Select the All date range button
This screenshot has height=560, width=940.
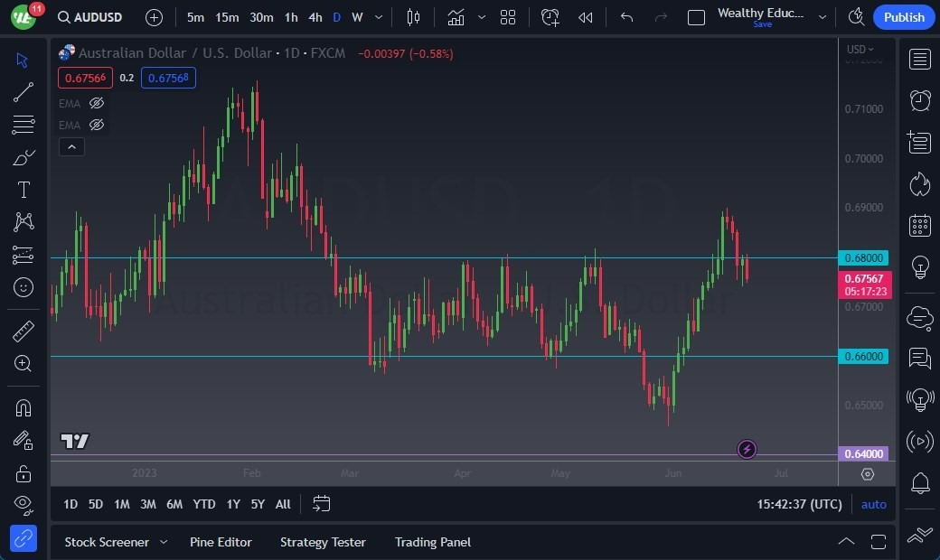point(282,504)
